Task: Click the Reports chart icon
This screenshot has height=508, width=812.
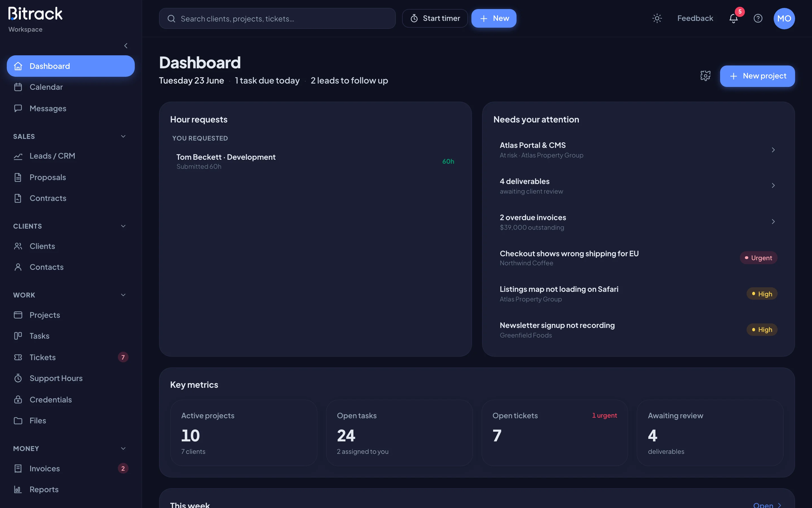Action: [x=18, y=490]
